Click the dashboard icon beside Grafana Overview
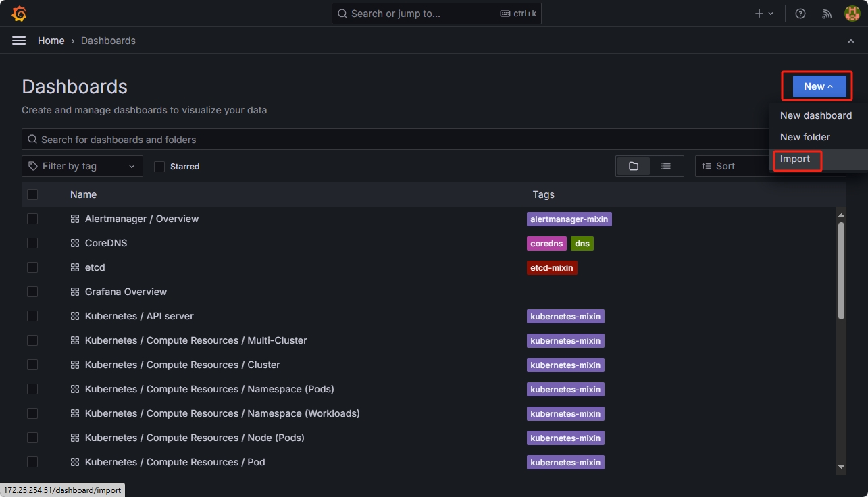The image size is (868, 497). point(75,292)
